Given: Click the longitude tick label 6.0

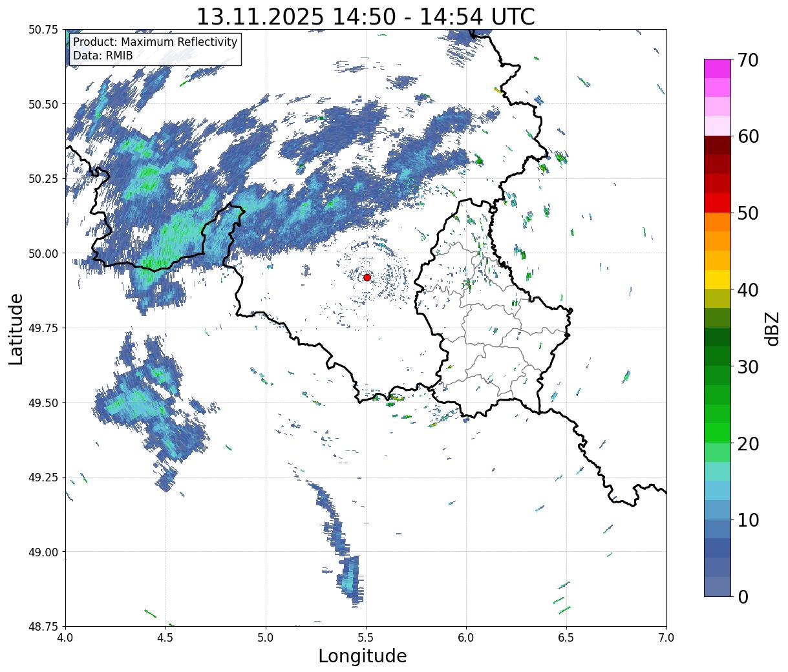Looking at the screenshot, I should point(466,638).
